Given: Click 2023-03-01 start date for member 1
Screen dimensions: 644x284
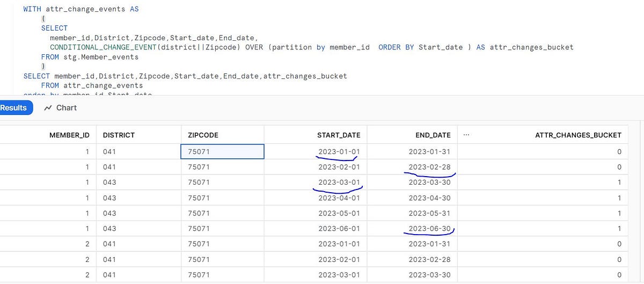Looking at the screenshot, I should (339, 183).
